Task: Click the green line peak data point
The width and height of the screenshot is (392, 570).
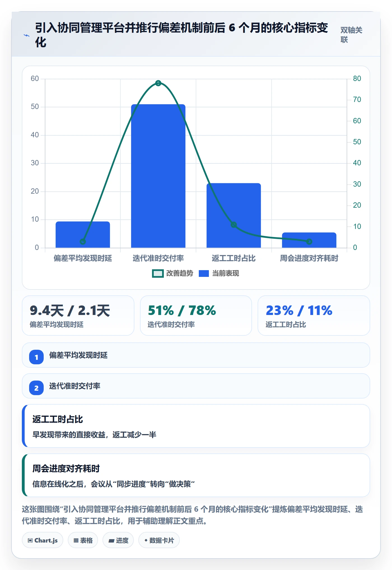Action: click(x=158, y=83)
